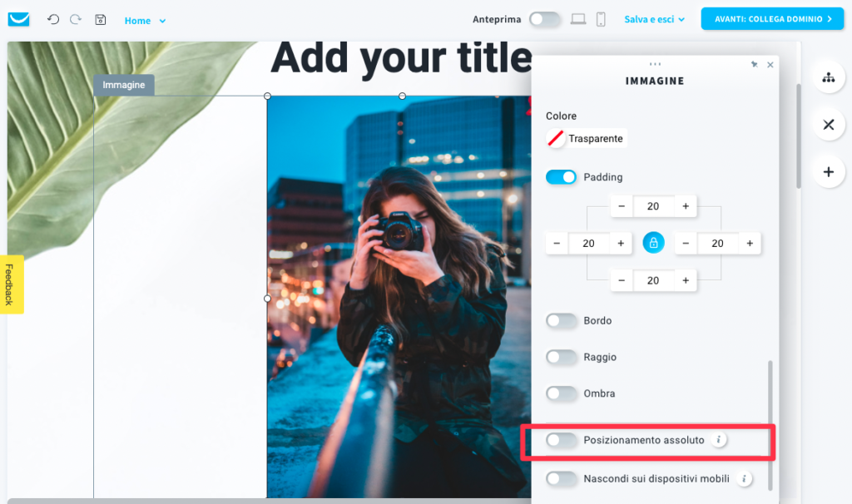The height and width of the screenshot is (504, 852).
Task: Increase the top padding value
Action: 686,206
